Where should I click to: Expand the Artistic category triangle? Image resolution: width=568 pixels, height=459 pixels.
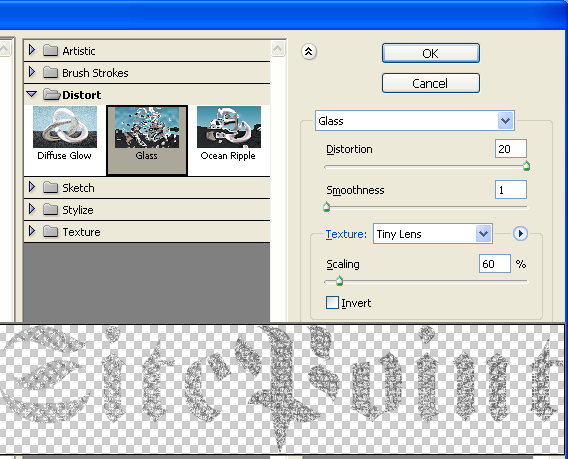click(x=32, y=50)
